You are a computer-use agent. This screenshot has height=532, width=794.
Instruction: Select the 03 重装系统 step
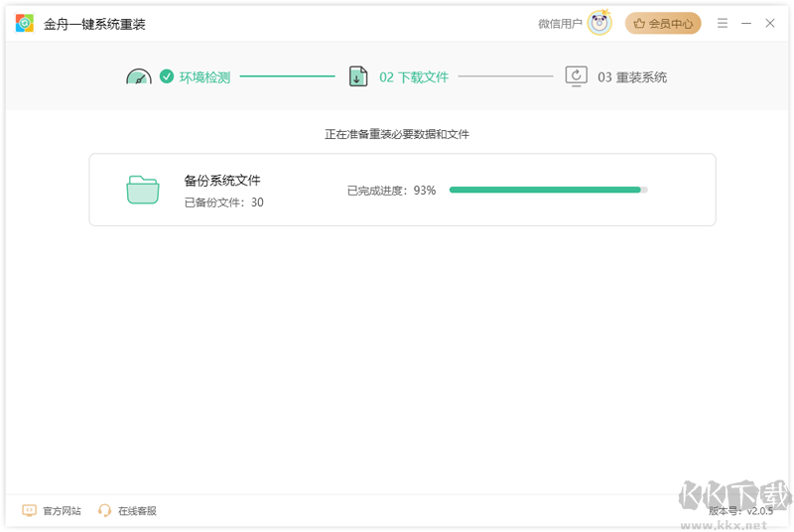[632, 77]
